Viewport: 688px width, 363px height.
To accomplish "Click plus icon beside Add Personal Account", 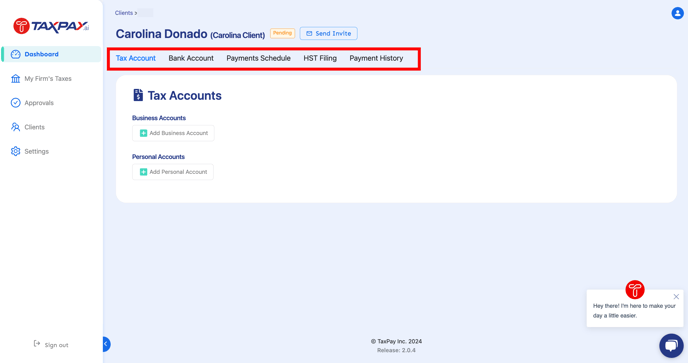I will click(x=143, y=172).
